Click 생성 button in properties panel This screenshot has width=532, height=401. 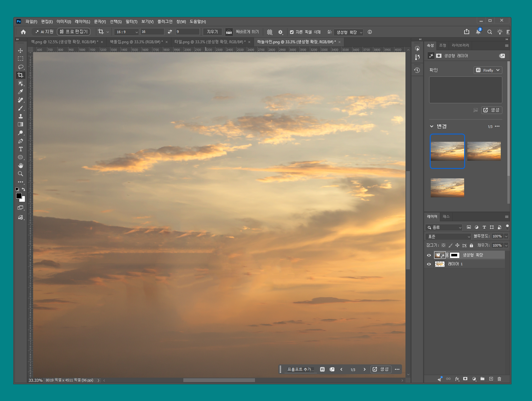[492, 110]
